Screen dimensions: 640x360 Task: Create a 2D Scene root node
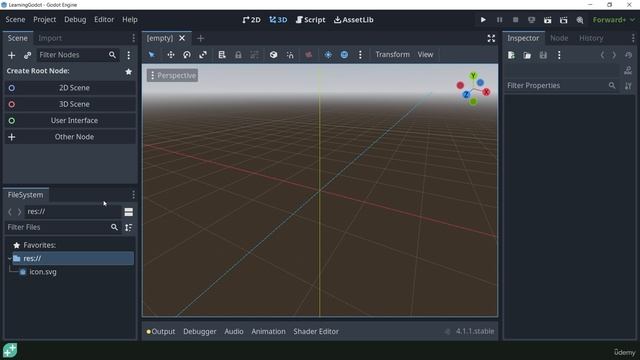pyautogui.click(x=70, y=88)
